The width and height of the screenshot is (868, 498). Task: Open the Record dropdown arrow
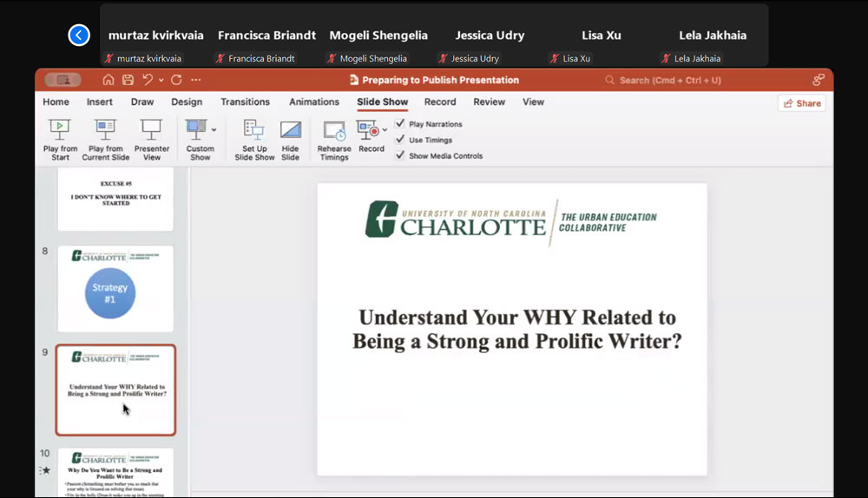tap(385, 130)
